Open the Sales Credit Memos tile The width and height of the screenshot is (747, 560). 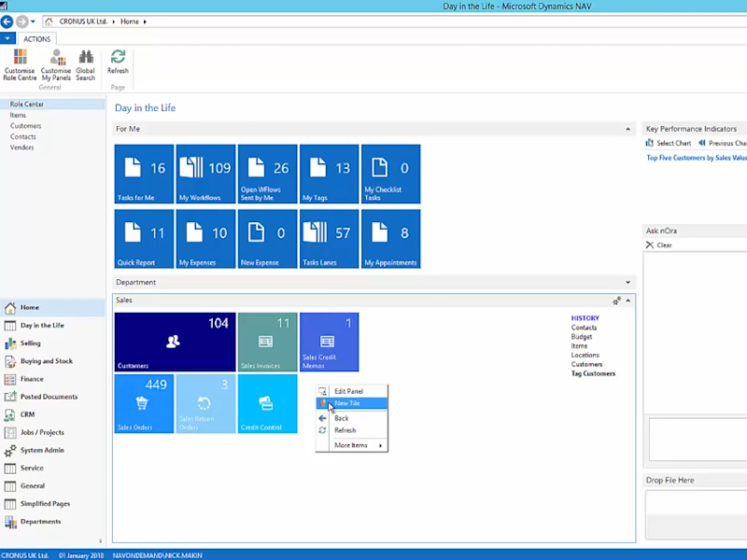point(330,342)
